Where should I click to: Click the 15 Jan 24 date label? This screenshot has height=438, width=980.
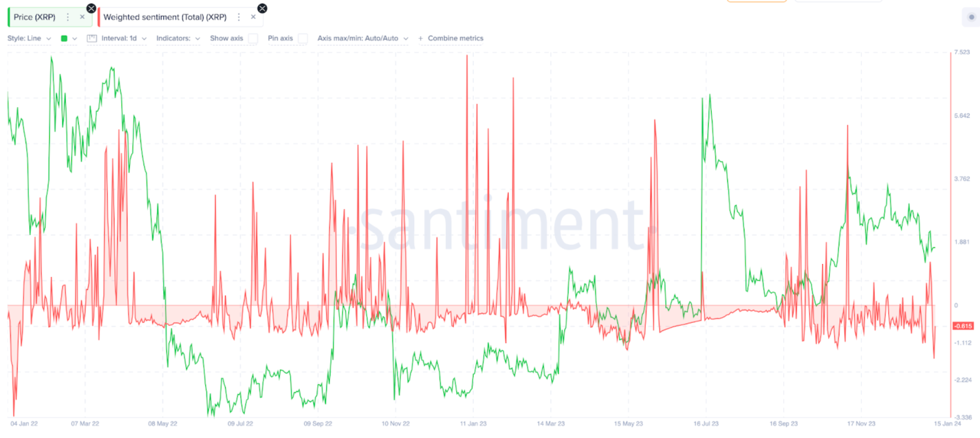947,423
